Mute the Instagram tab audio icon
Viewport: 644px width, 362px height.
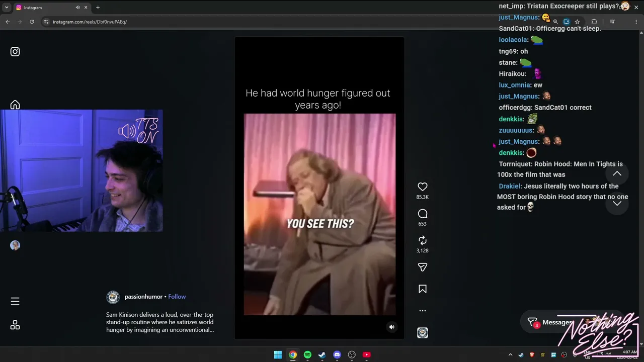(x=78, y=8)
